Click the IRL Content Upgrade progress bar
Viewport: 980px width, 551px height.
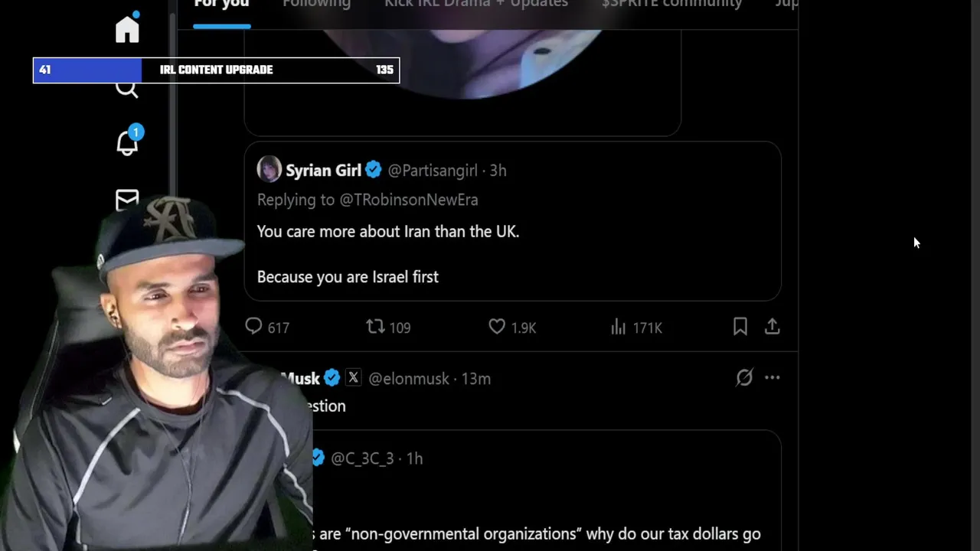click(216, 70)
